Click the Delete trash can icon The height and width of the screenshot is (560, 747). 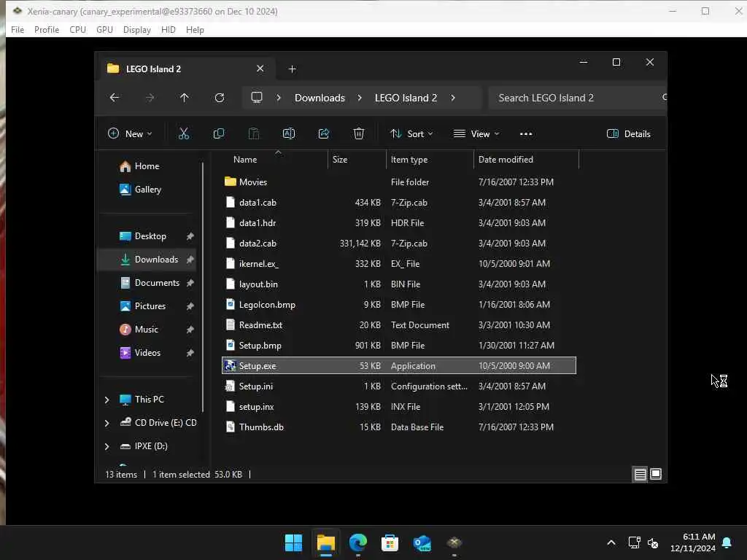coord(359,134)
